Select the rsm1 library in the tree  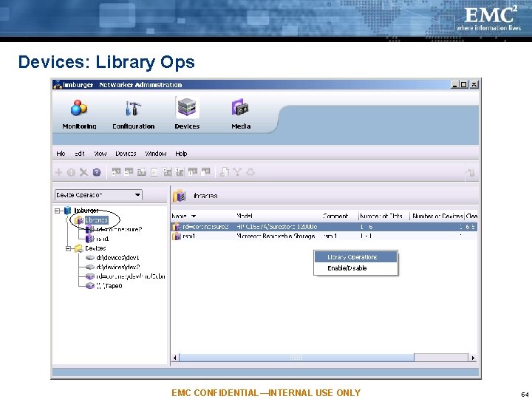coord(103,239)
